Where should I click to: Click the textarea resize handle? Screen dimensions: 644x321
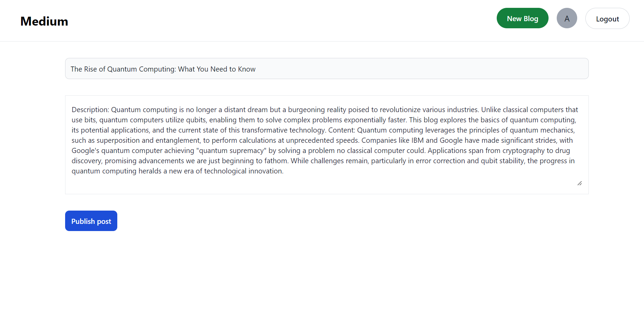[580, 183]
